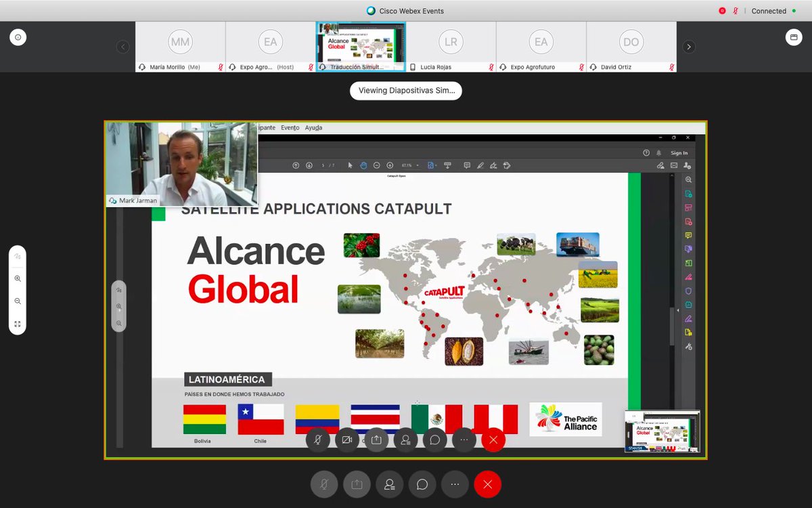Open Chat in the bottom control bar
This screenshot has height=508, width=812.
coord(422,484)
